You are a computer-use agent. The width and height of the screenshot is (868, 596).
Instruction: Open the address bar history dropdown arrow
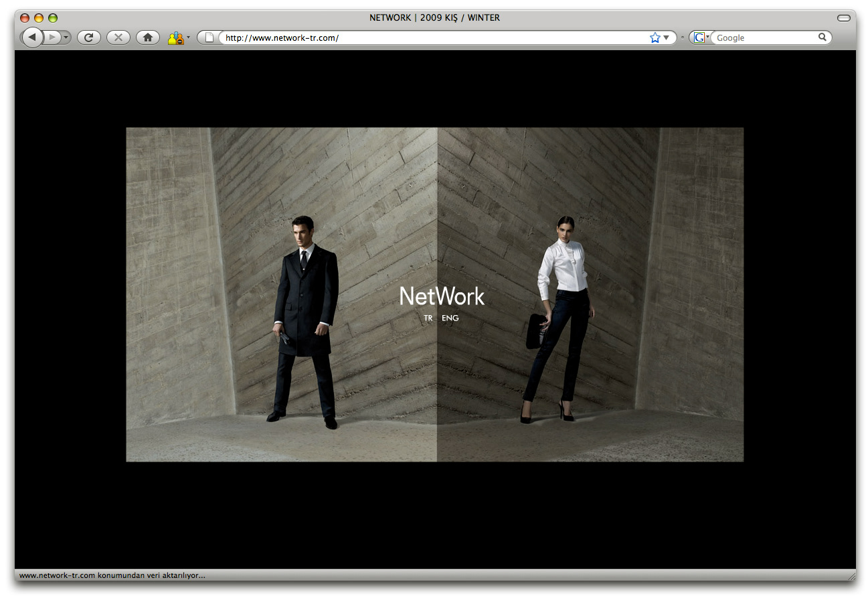tap(667, 38)
